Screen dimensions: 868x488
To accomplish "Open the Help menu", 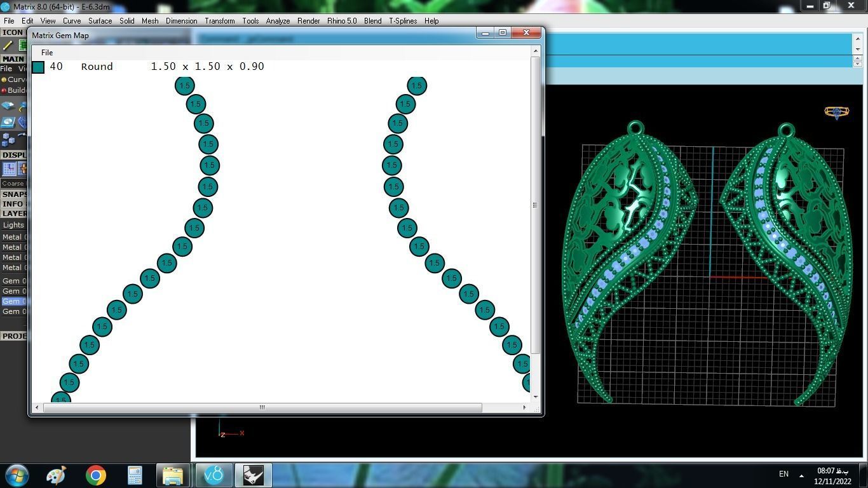I will tap(431, 21).
